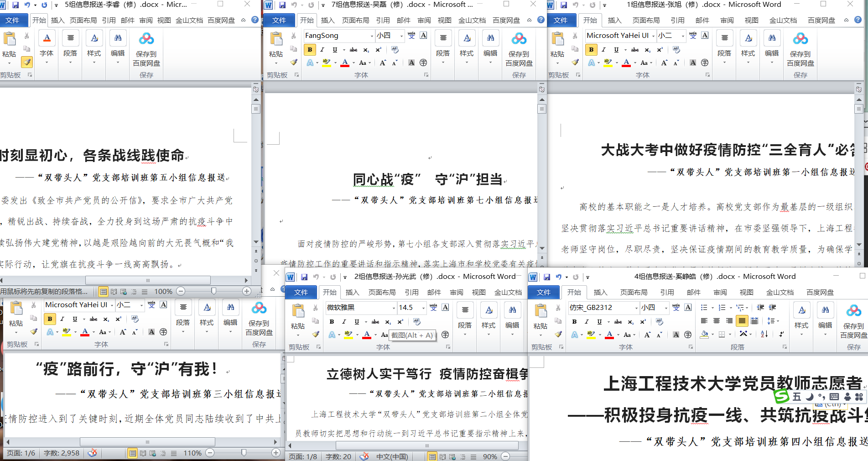
Task: Open the 14.5 font size dropdown
Action: 424,308
